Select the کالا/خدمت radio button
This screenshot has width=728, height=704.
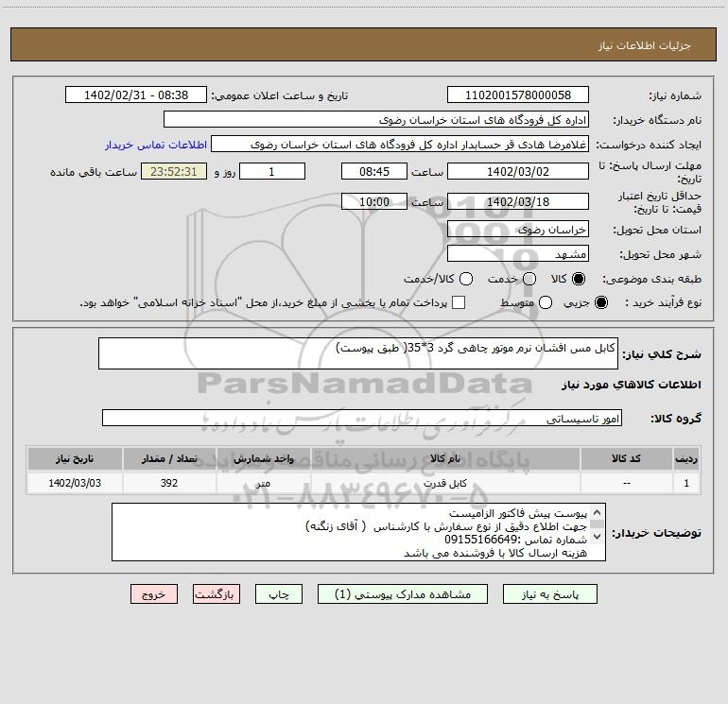pos(466,279)
